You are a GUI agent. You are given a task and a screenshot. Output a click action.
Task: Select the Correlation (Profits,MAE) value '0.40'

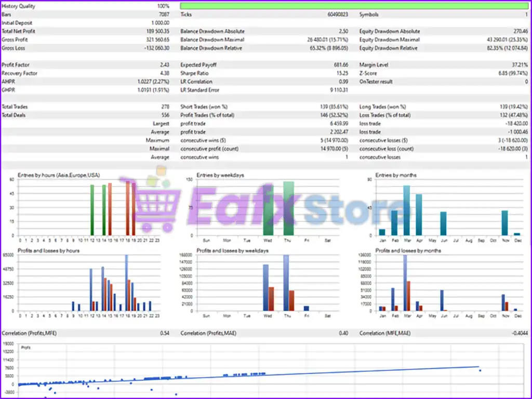[343, 333]
